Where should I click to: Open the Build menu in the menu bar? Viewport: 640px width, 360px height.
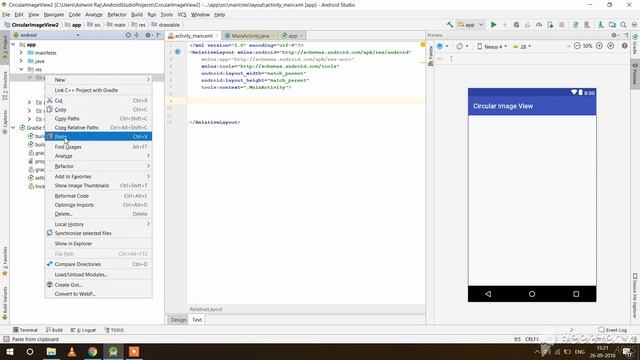pos(137,14)
